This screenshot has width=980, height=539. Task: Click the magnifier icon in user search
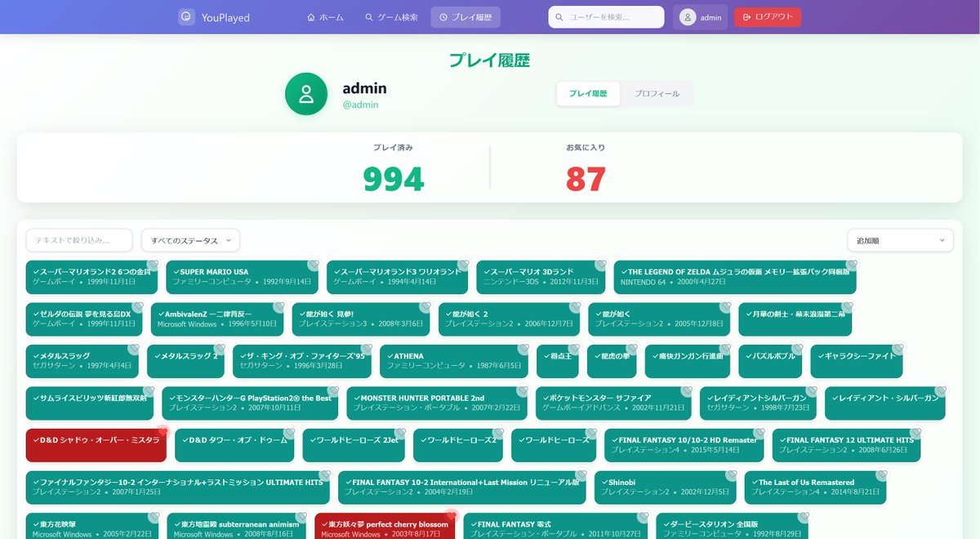pos(559,17)
